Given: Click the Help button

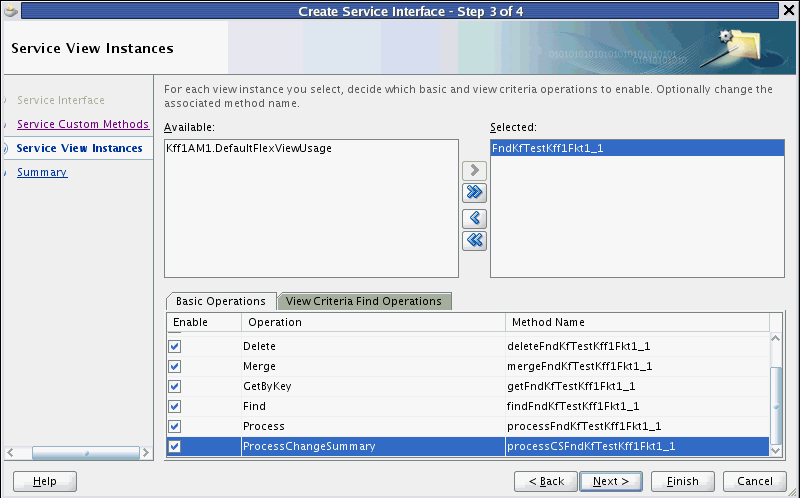Looking at the screenshot, I should click(x=45, y=481).
